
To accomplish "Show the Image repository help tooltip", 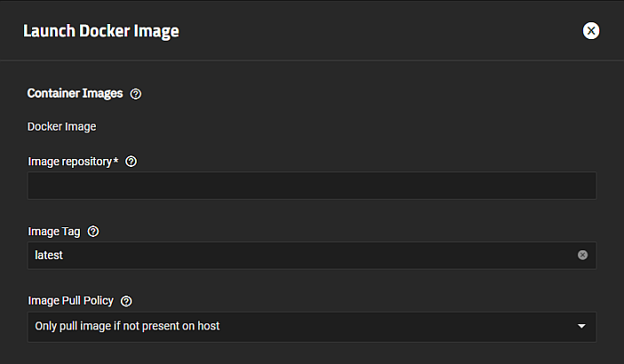I will tap(131, 162).
